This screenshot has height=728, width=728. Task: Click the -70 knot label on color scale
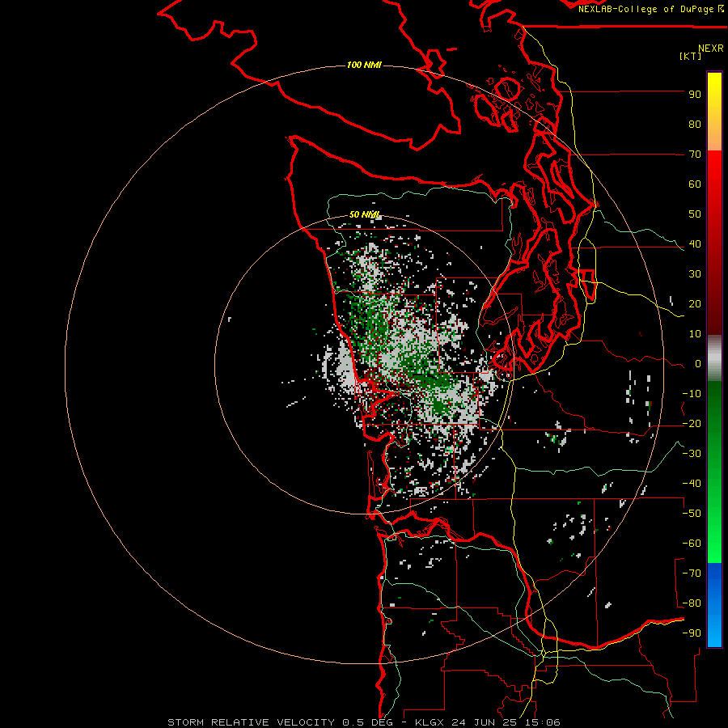(692, 574)
